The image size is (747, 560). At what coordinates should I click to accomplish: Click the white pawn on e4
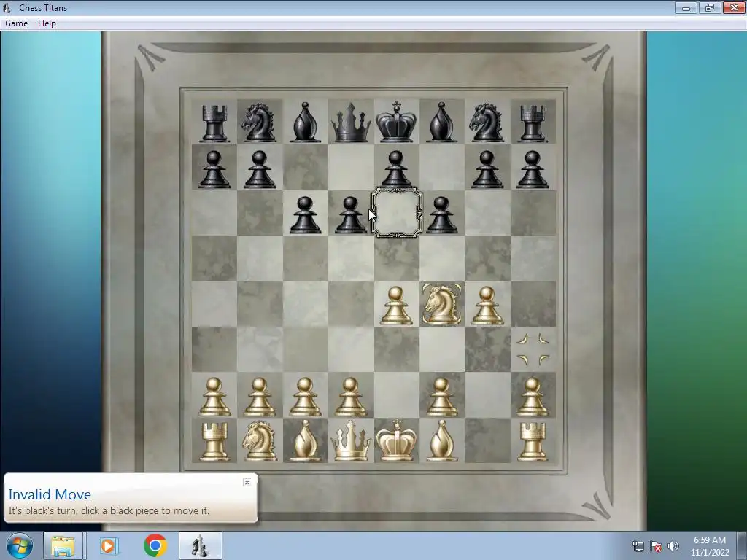[x=396, y=306]
